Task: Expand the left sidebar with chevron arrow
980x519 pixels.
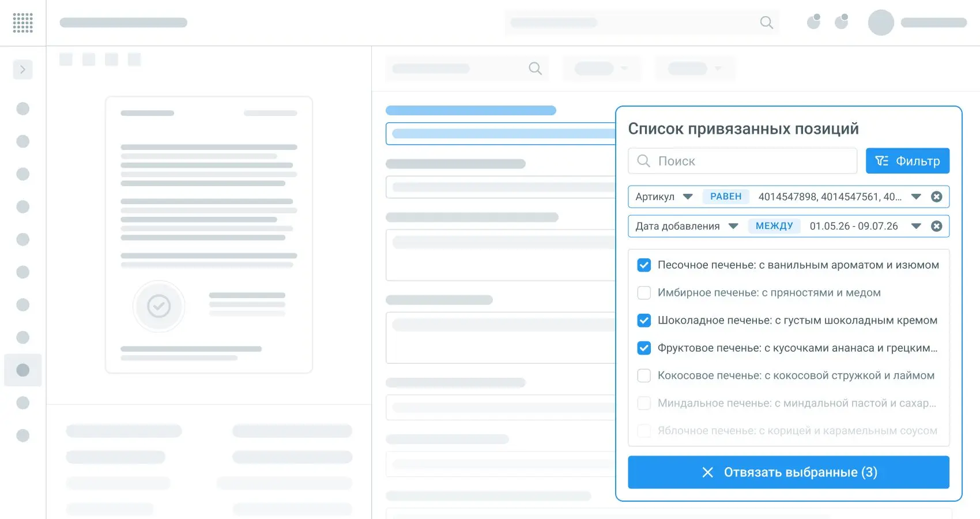Action: [22, 70]
